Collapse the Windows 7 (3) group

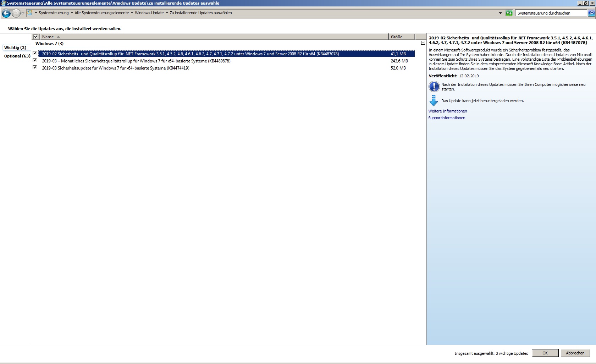tap(423, 43)
